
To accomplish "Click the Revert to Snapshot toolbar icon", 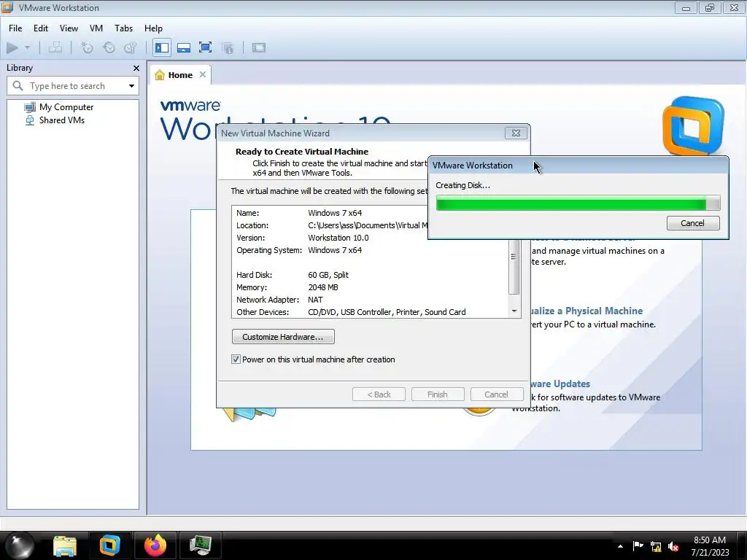I will [x=109, y=47].
